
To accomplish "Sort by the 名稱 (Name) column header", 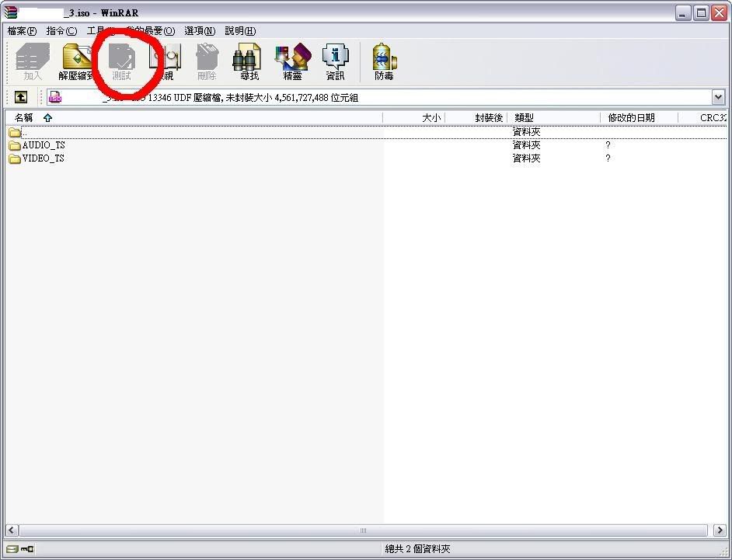I will coord(24,118).
